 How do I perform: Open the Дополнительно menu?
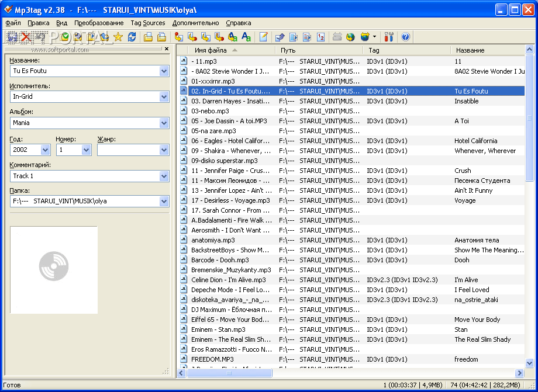click(x=195, y=23)
